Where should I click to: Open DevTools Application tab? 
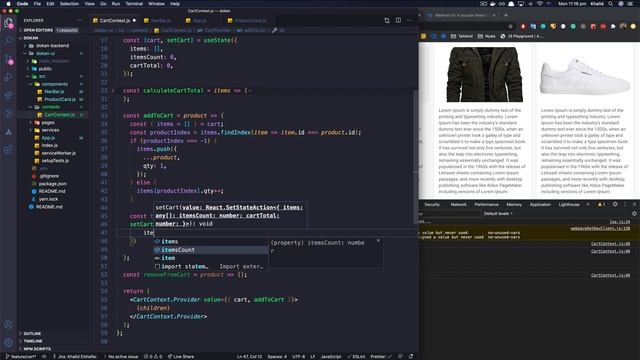point(540,204)
